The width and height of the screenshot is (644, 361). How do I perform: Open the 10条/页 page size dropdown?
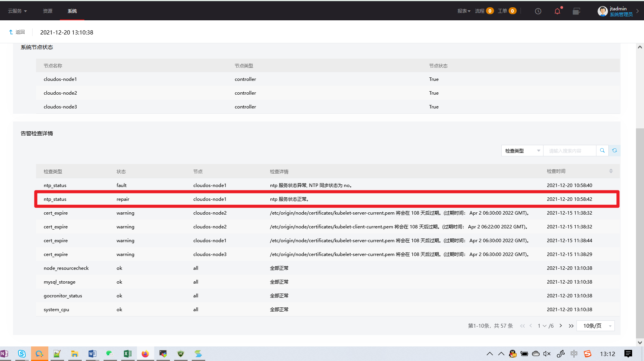[x=596, y=326]
